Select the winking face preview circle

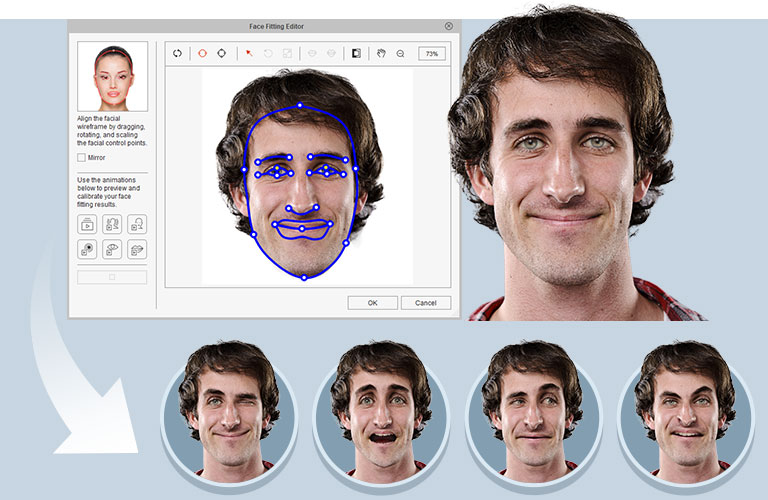point(229,410)
